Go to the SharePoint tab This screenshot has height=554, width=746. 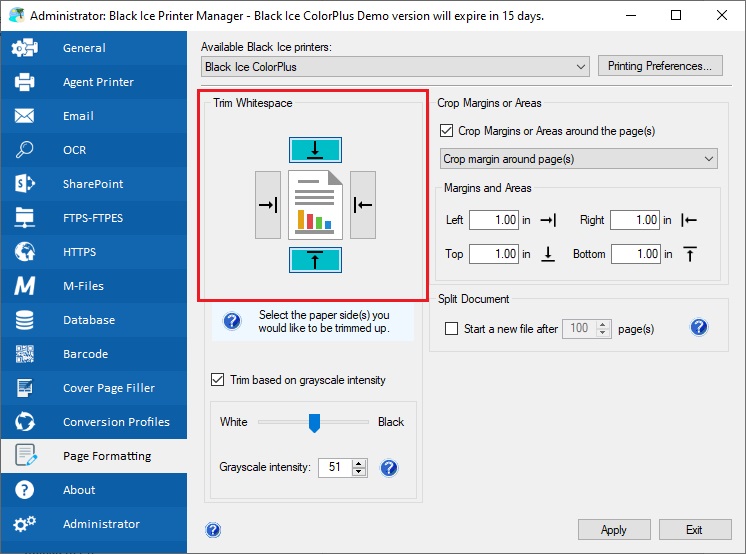[94, 184]
